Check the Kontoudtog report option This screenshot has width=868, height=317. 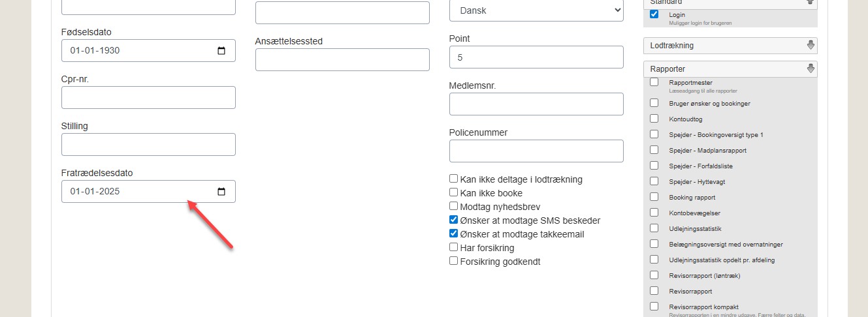[654, 119]
